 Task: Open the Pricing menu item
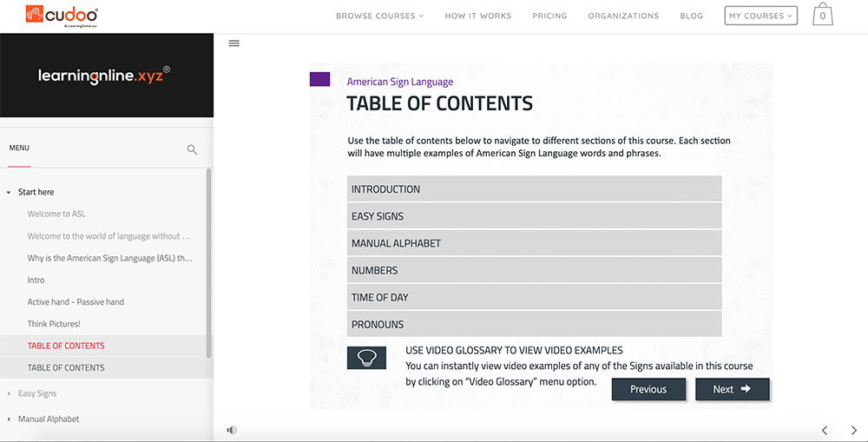549,16
